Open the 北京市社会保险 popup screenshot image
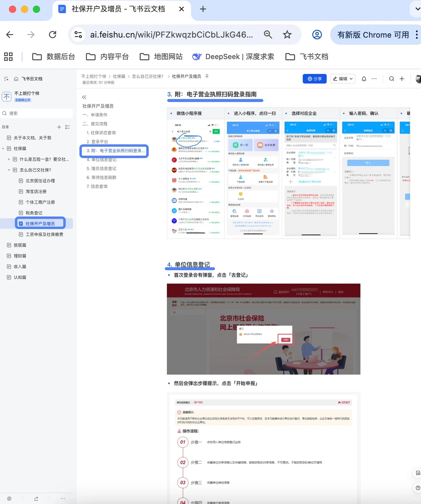 (x=264, y=329)
